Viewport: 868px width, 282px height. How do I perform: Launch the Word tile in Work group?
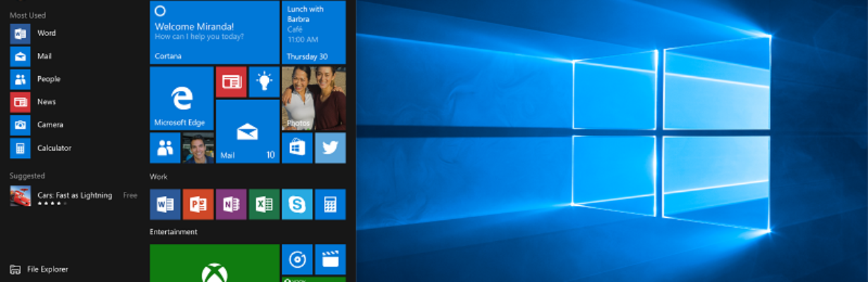tap(165, 204)
